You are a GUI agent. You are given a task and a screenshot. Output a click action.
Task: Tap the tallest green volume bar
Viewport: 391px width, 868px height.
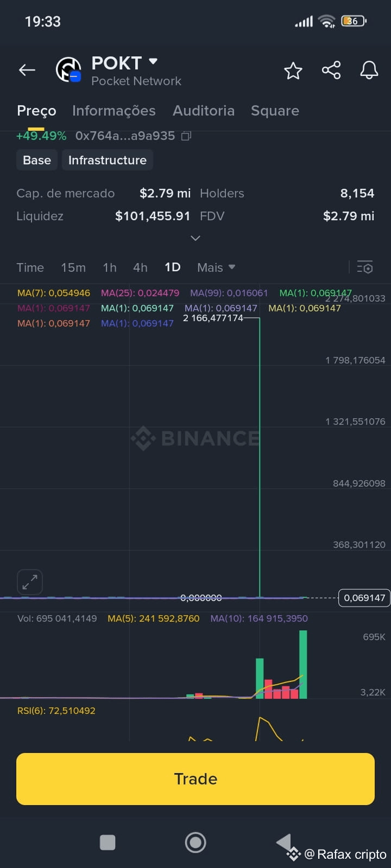point(303,665)
